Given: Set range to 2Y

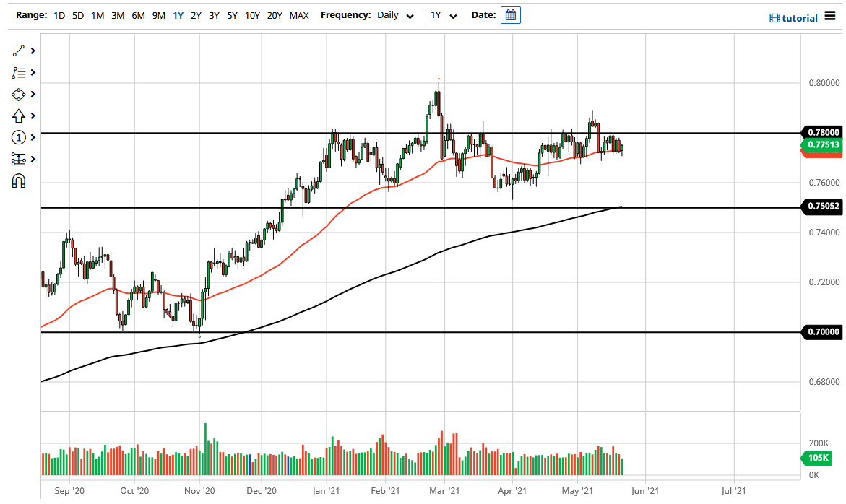Looking at the screenshot, I should point(197,16).
